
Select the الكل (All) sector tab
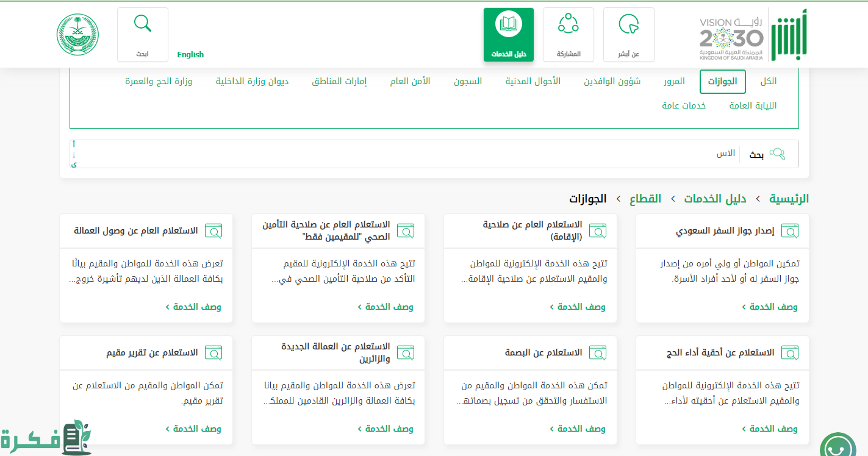coord(768,81)
